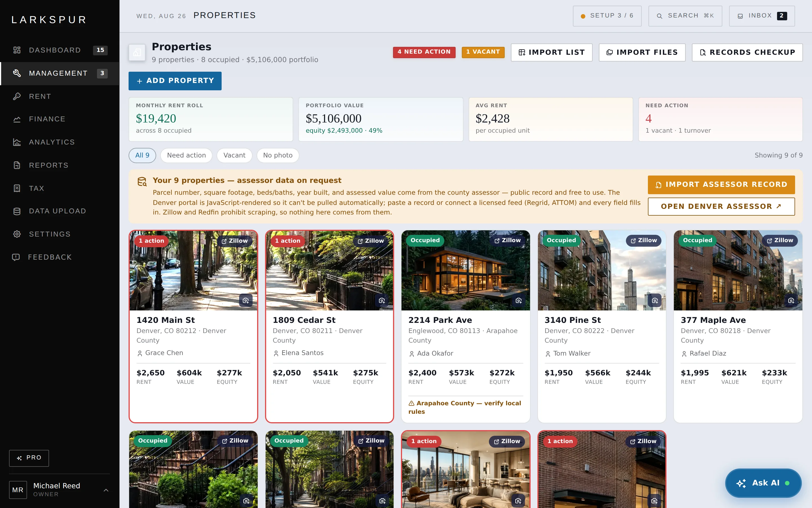Click the Properties building icon
The height and width of the screenshot is (508, 812).
pyautogui.click(x=137, y=52)
